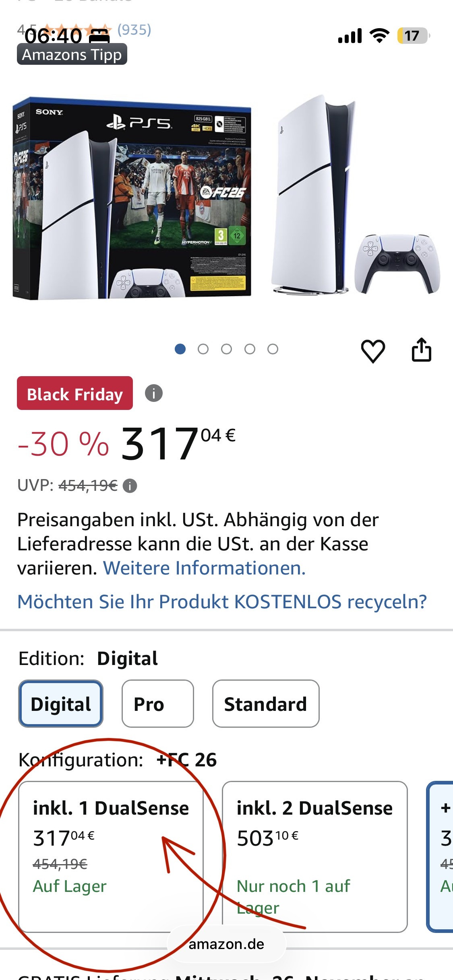Tap the info icon next to Black Friday

[154, 393]
